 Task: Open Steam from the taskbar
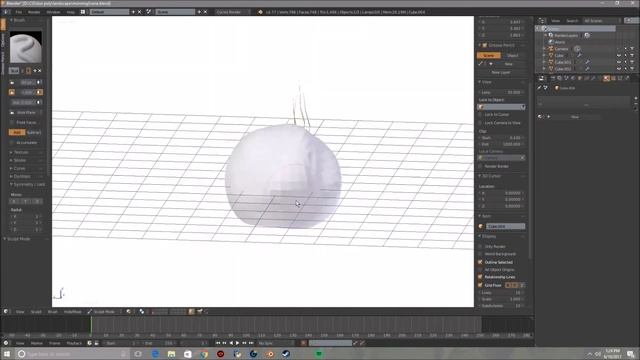(286, 353)
